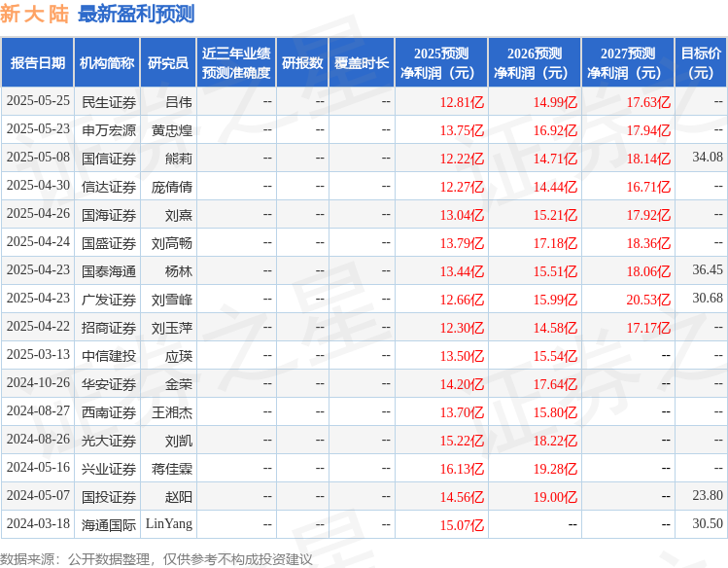The image size is (728, 568).
Task: Click target price 34.08
Action: (x=708, y=157)
